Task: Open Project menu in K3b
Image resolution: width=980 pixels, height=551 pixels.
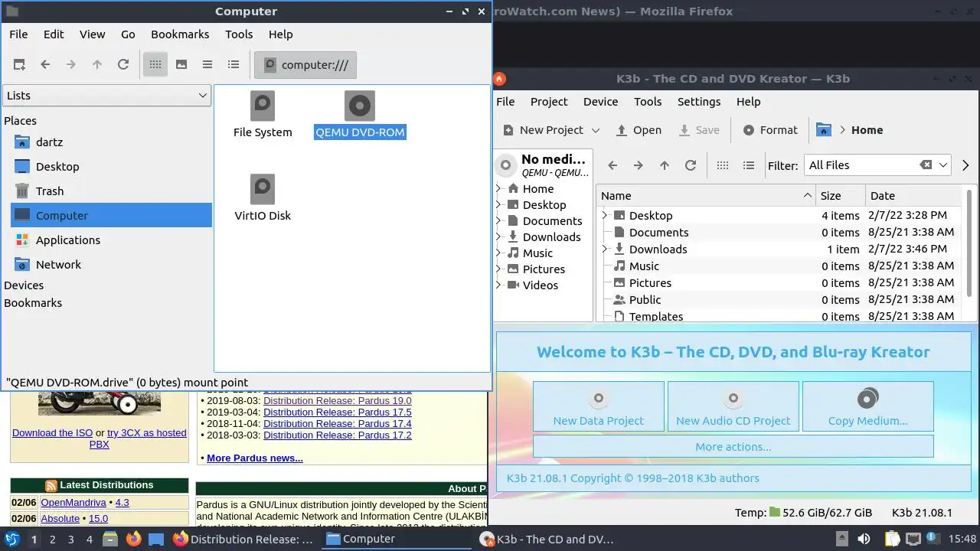Action: click(x=549, y=102)
